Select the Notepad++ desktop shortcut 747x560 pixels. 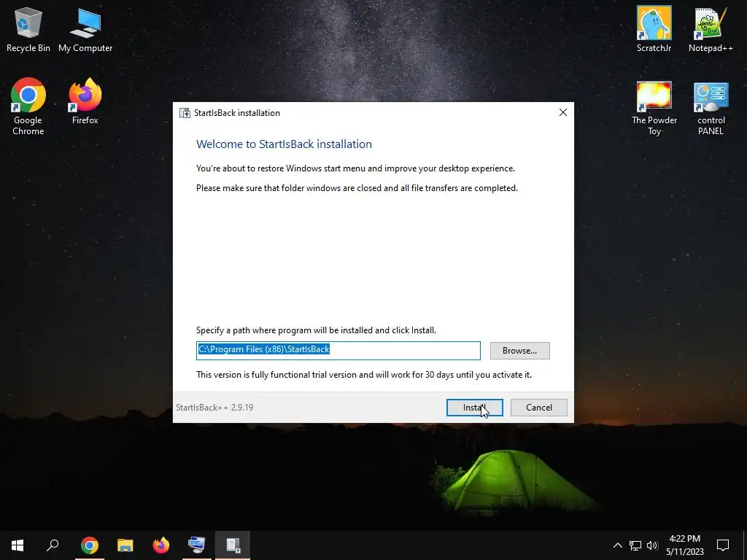pyautogui.click(x=711, y=29)
